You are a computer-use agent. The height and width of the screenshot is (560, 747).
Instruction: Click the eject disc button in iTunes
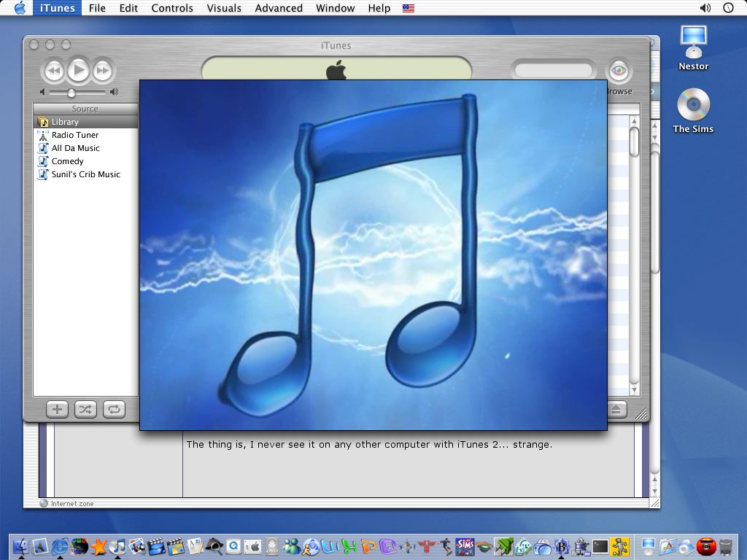tap(616, 410)
